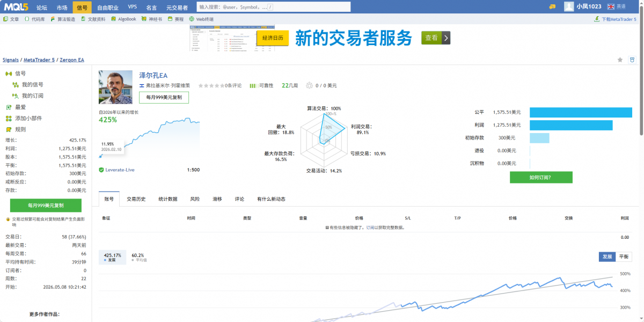Add signal to favorites with star icon

pyautogui.click(x=620, y=60)
